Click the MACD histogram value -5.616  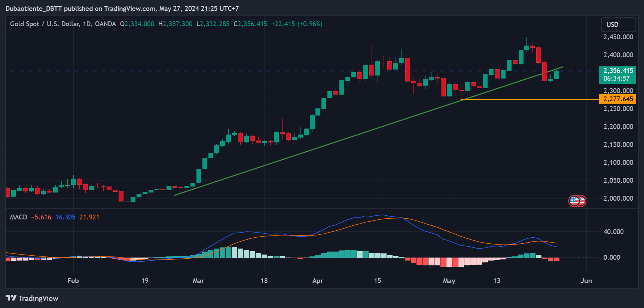pos(41,217)
